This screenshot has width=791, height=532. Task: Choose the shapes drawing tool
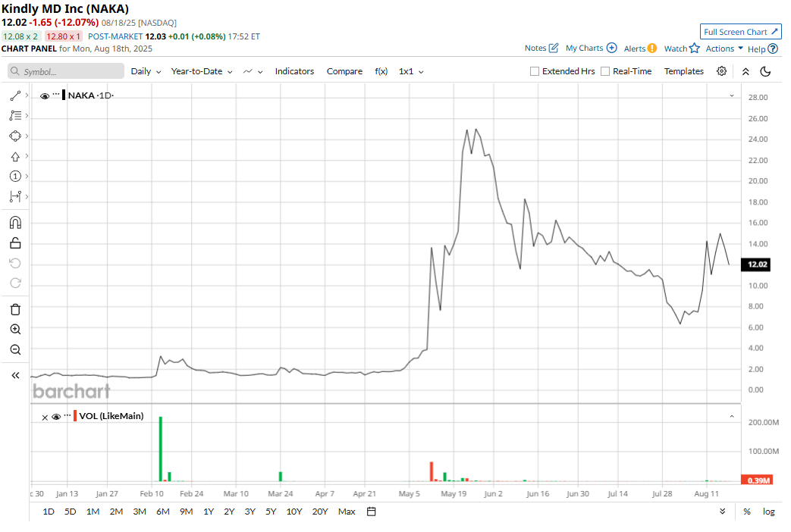coord(15,136)
